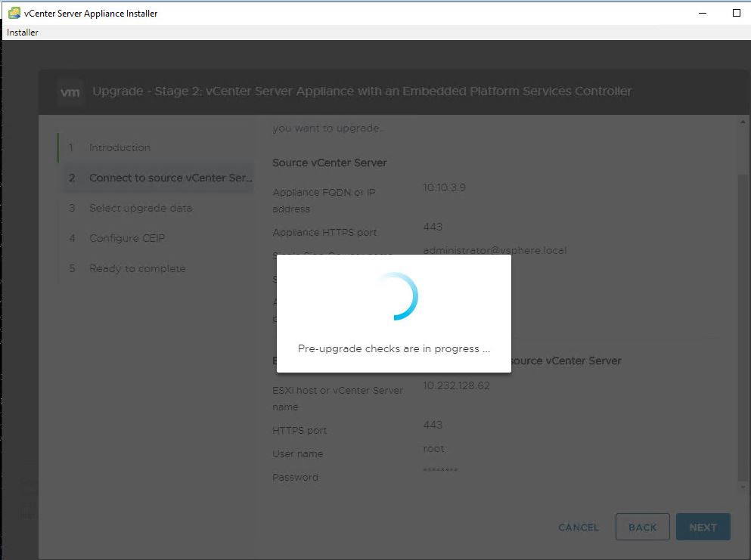Go to the Introduction step
751x560 pixels.
click(119, 147)
